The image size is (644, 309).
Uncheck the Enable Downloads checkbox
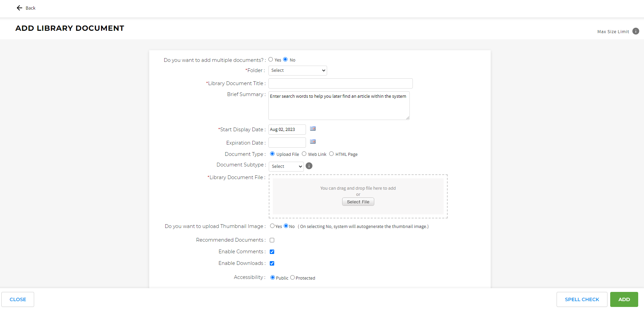(x=272, y=264)
